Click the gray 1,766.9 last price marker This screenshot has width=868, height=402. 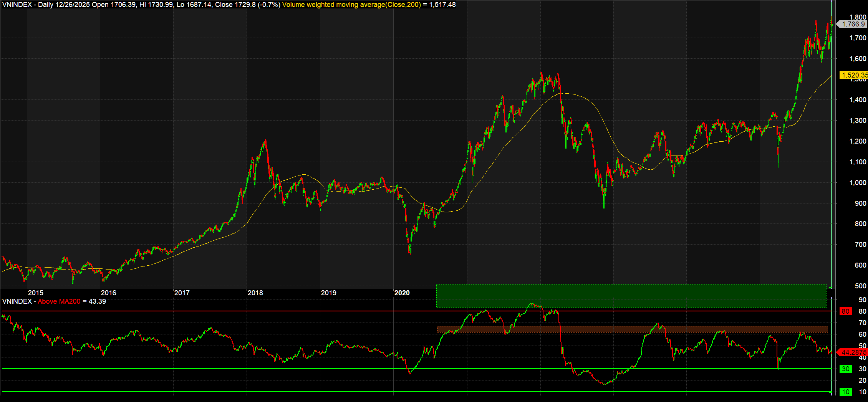coord(853,24)
